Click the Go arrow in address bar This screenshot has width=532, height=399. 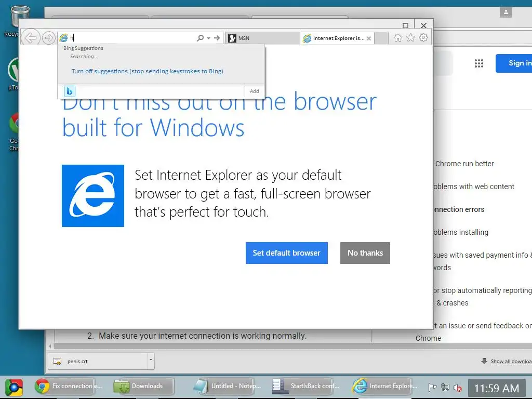(217, 38)
